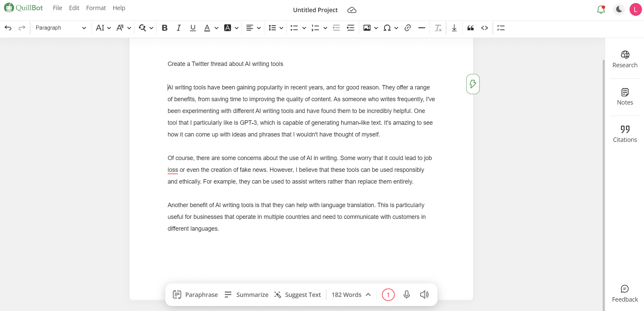Viewport: 644px width, 311px height.
Task: Click the special characters omega icon
Action: click(x=387, y=28)
